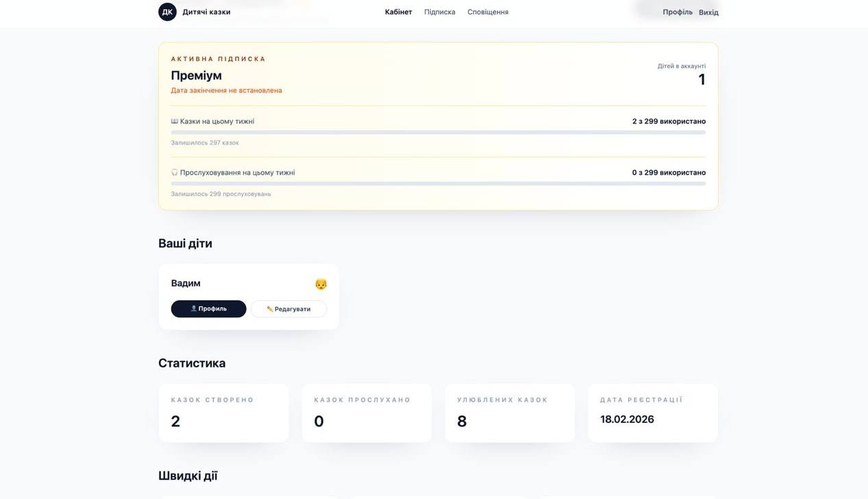Click the Дитячі казки app title
The height and width of the screenshot is (499, 868).
206,10
